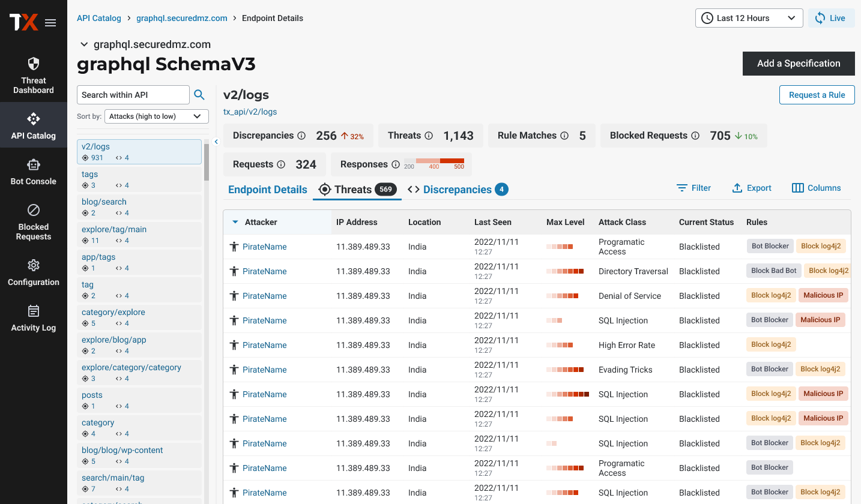Screen dimensions: 861x504
Task: Open the Sort by Attacks dropdown
Action: (157, 116)
